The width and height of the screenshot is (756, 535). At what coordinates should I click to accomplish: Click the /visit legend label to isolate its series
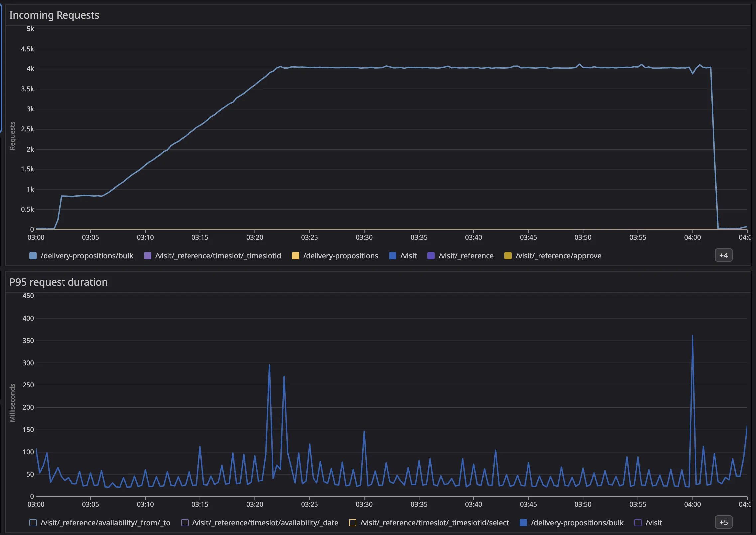408,256
